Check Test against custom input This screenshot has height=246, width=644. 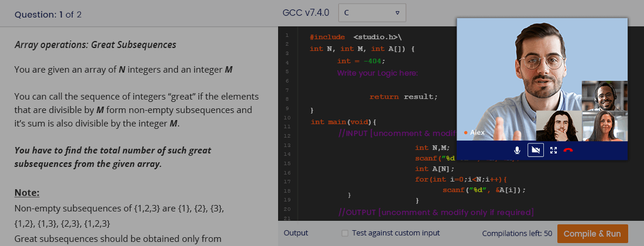[x=345, y=233]
